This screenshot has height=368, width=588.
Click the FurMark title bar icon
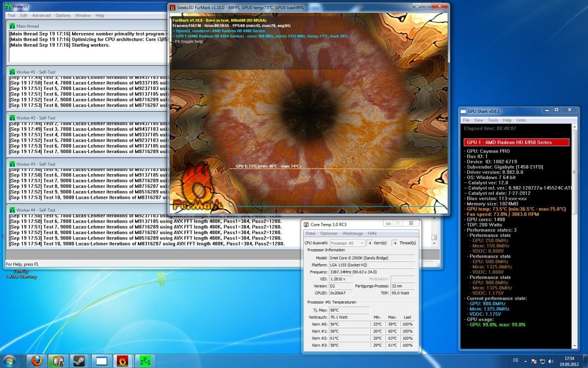tap(173, 7)
